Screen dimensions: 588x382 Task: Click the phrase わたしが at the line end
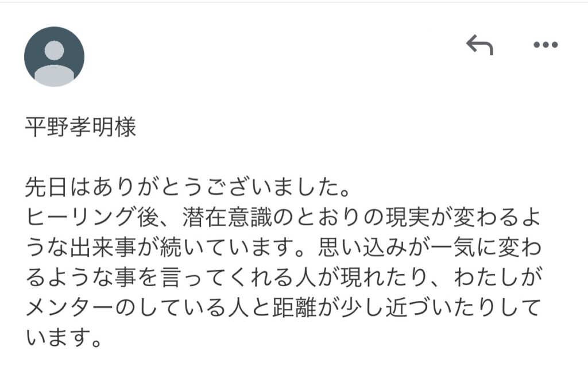pyautogui.click(x=498, y=278)
